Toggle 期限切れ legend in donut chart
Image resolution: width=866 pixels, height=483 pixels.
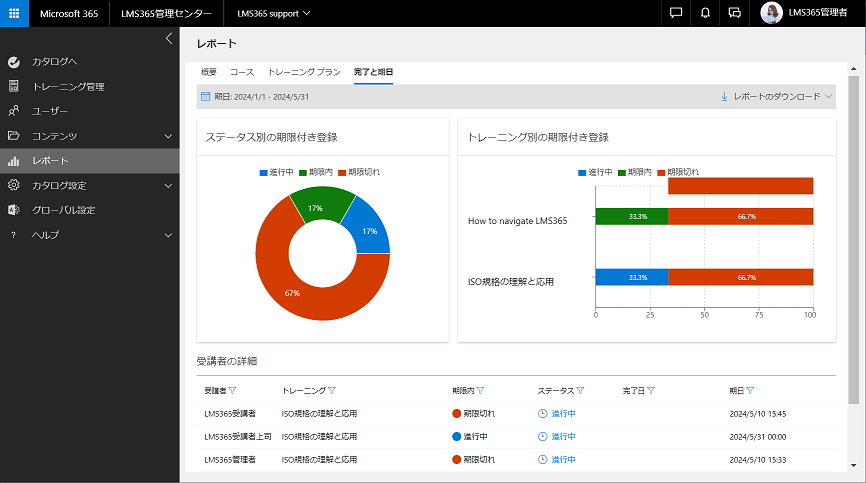[x=359, y=172]
